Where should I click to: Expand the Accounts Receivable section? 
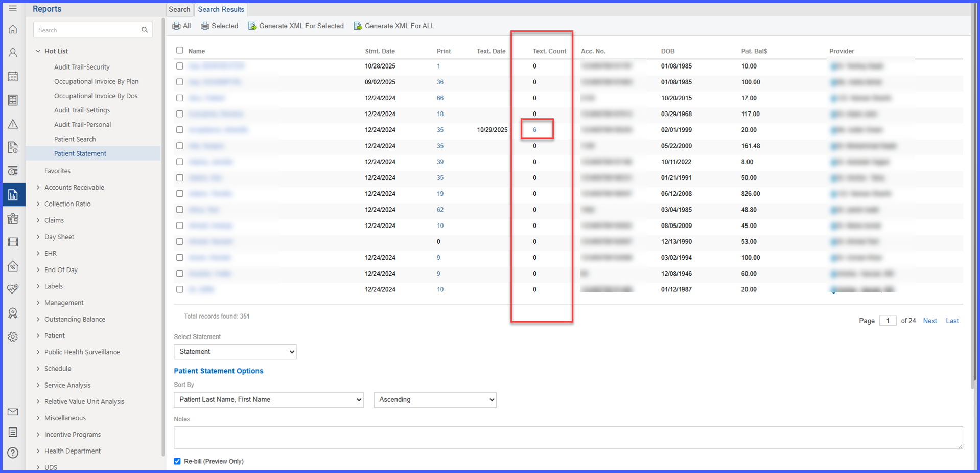point(38,188)
